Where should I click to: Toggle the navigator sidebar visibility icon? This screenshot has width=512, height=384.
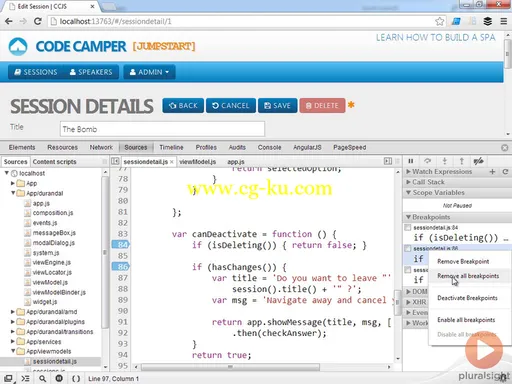pos(115,161)
